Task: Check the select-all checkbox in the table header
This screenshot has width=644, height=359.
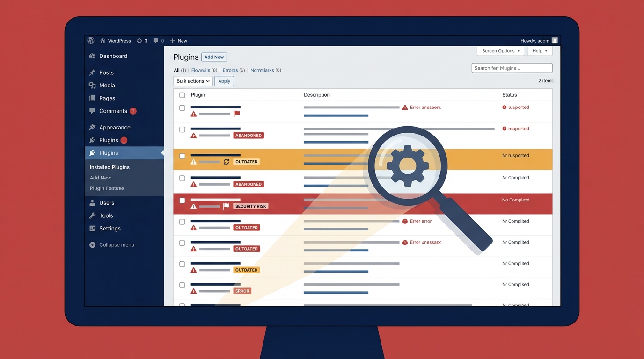Action: point(182,95)
